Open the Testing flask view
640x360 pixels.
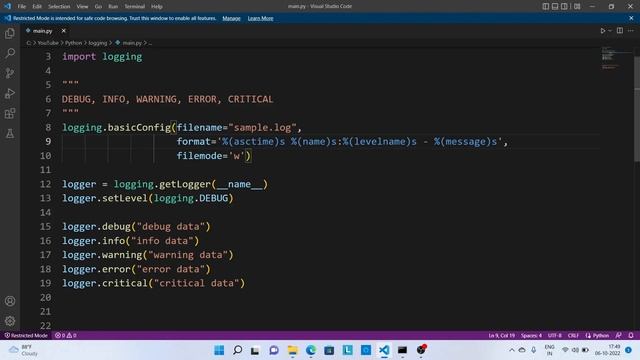[x=10, y=133]
